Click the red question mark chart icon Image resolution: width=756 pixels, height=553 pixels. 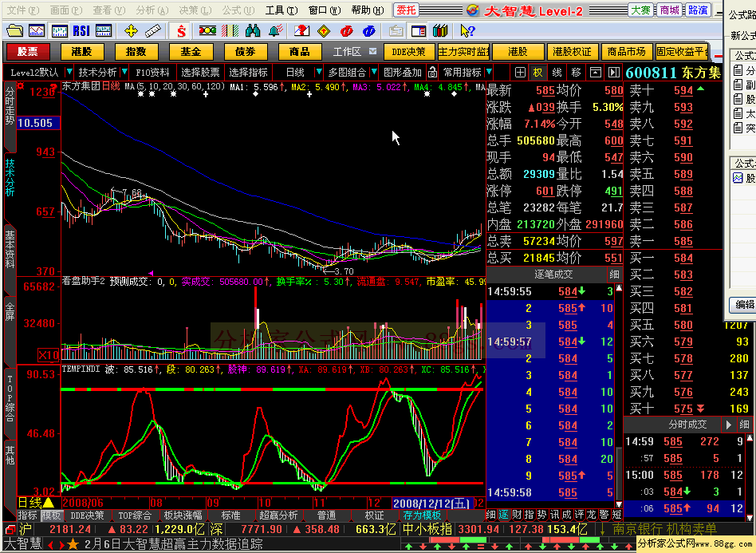point(301,31)
